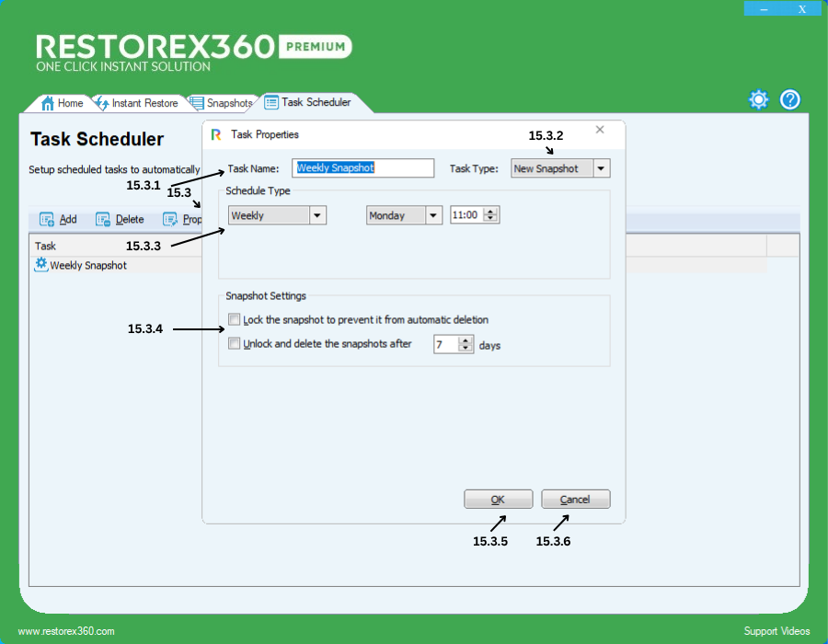Open the help question mark icon
Screen dimensions: 828x644
tap(790, 100)
